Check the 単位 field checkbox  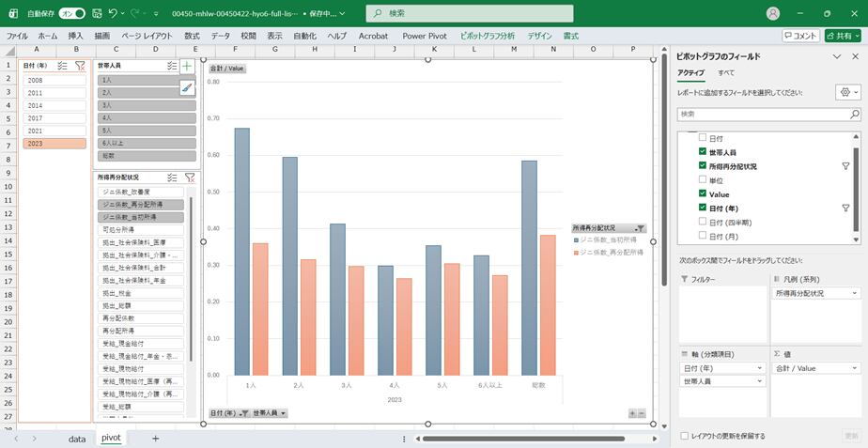(x=702, y=179)
